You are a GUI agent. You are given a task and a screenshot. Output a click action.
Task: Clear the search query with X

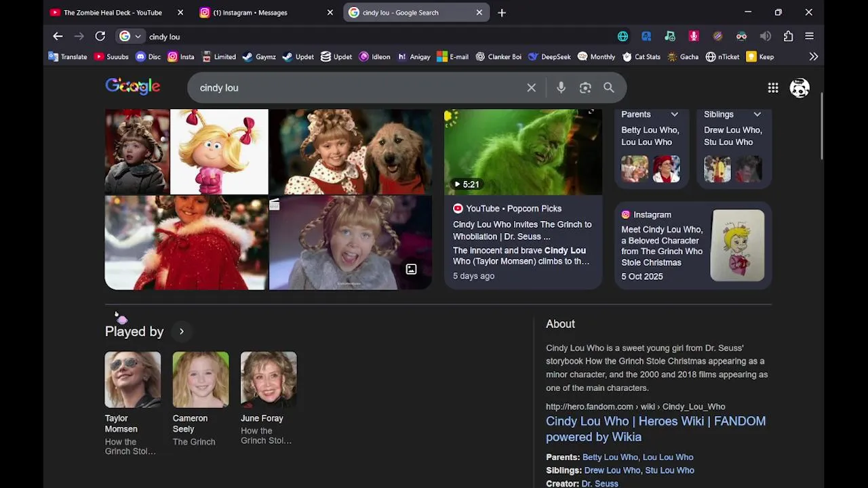coord(532,87)
